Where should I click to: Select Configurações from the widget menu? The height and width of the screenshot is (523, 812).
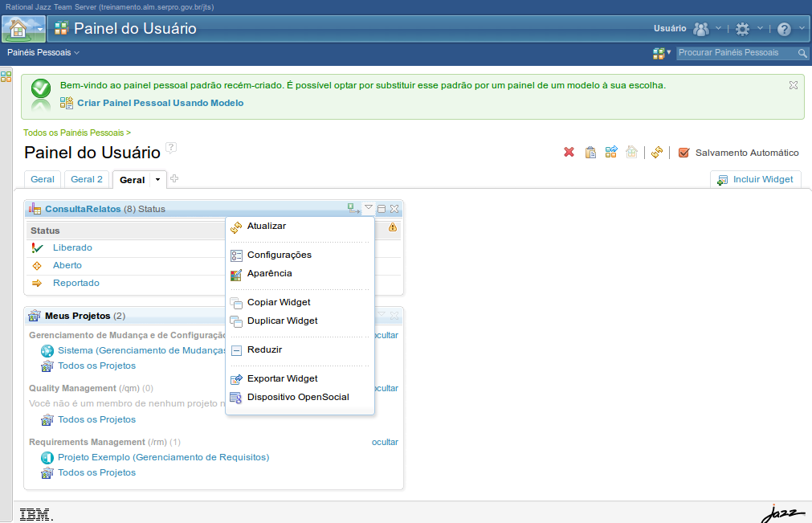tap(300, 255)
